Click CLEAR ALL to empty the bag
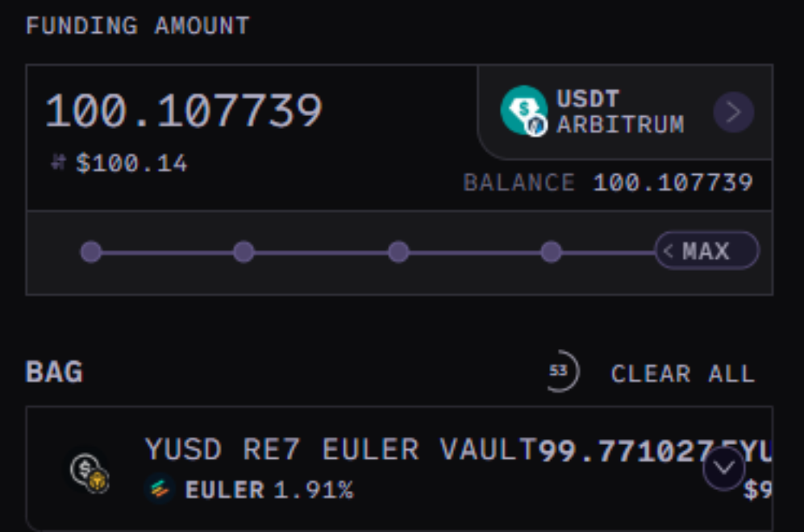 (682, 374)
